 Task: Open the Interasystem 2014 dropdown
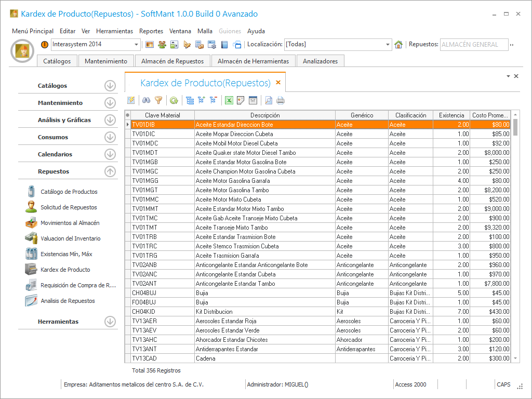pos(137,45)
